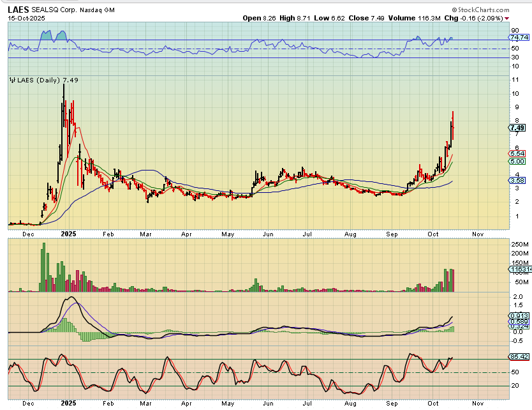Click the Open 8.26 value

[259, 19]
